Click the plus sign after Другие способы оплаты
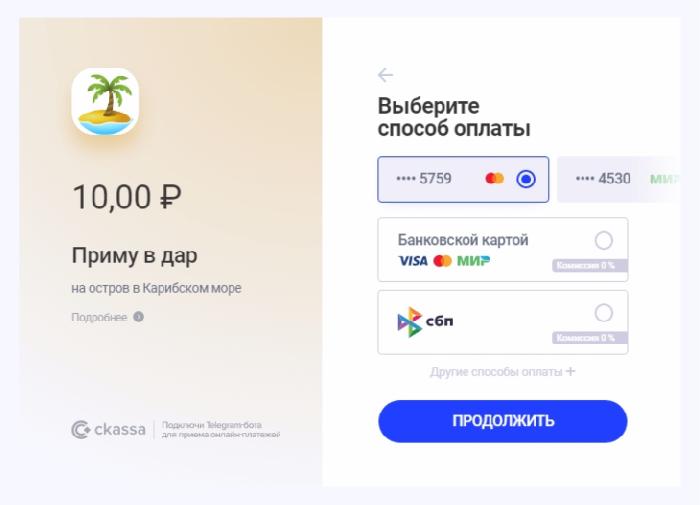The width and height of the screenshot is (700, 505). coord(571,371)
